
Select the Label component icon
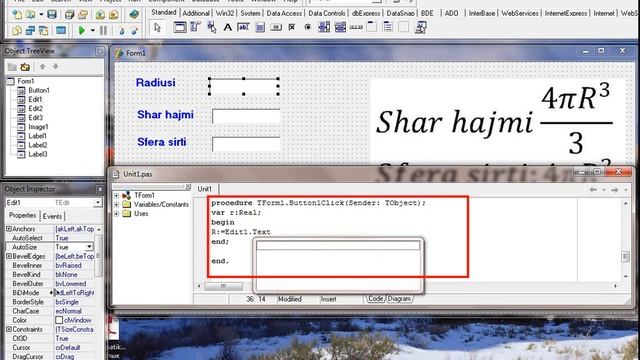point(227,28)
